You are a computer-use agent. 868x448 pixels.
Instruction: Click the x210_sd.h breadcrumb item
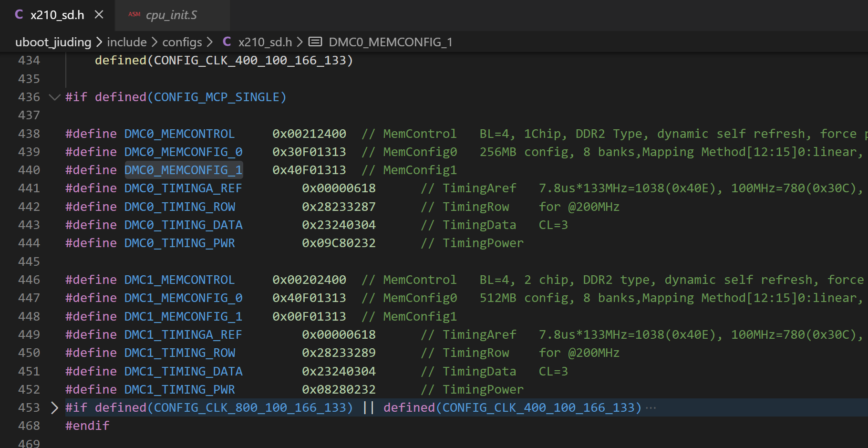coord(265,42)
